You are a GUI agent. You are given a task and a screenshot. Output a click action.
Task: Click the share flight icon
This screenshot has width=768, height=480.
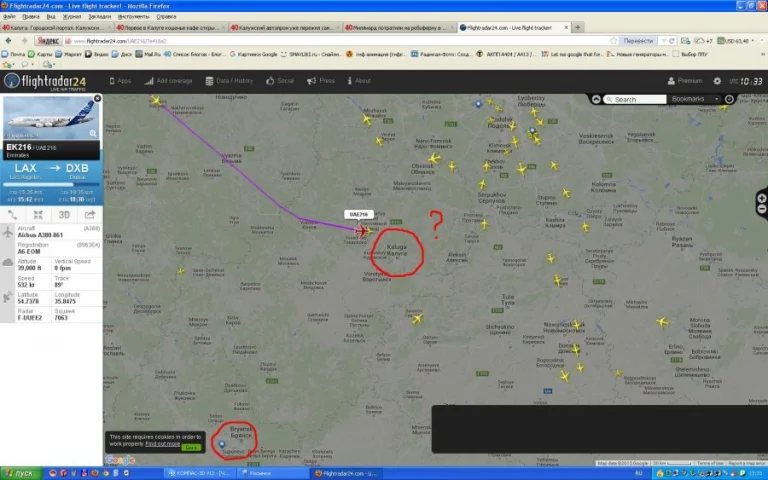tap(89, 214)
